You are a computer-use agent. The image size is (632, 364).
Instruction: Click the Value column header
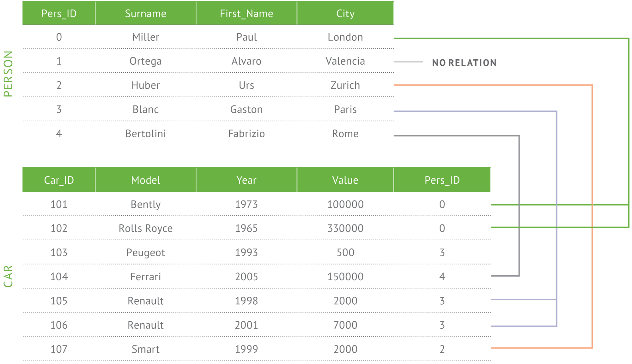[345, 180]
